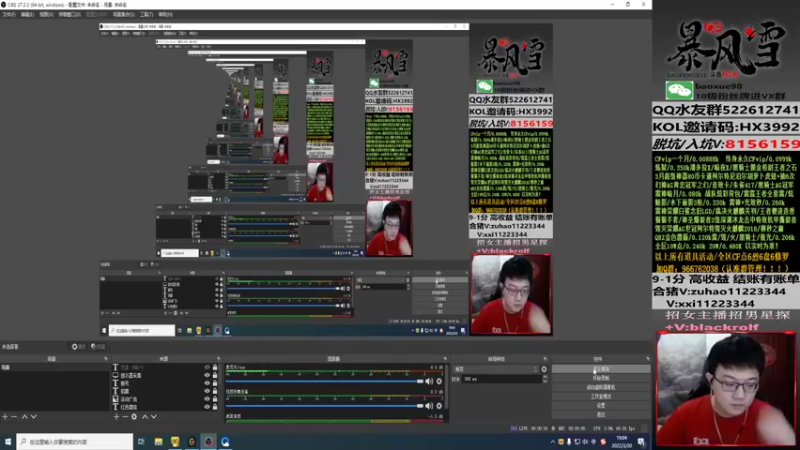Click Studio Mode button in Controls
800x450 pixels.
[x=601, y=396]
